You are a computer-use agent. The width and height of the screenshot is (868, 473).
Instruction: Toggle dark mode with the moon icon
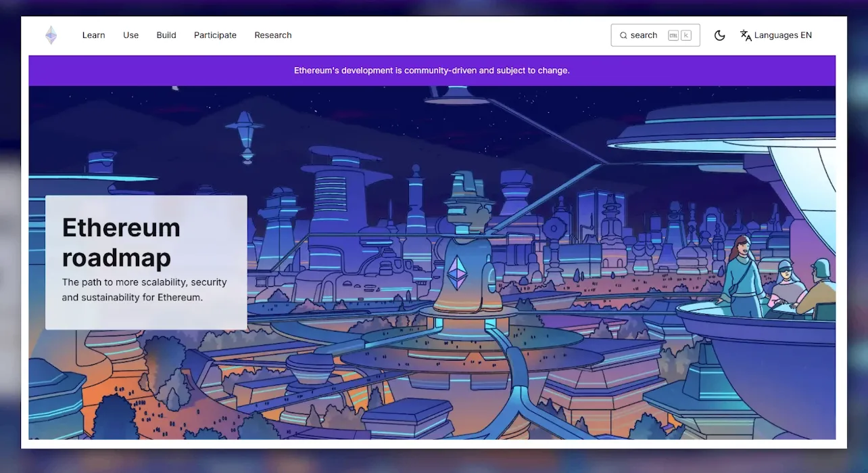pos(719,35)
